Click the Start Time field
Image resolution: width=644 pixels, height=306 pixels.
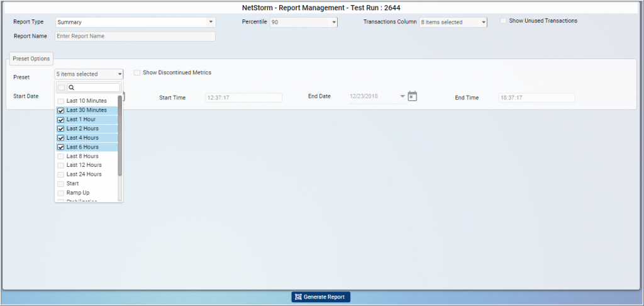[x=244, y=98]
